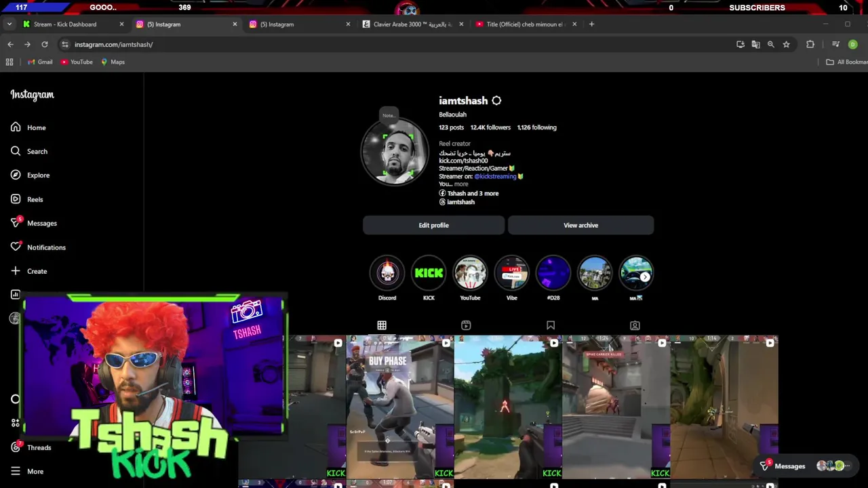Open the spike carrier killed reel thumbnail

click(x=616, y=407)
